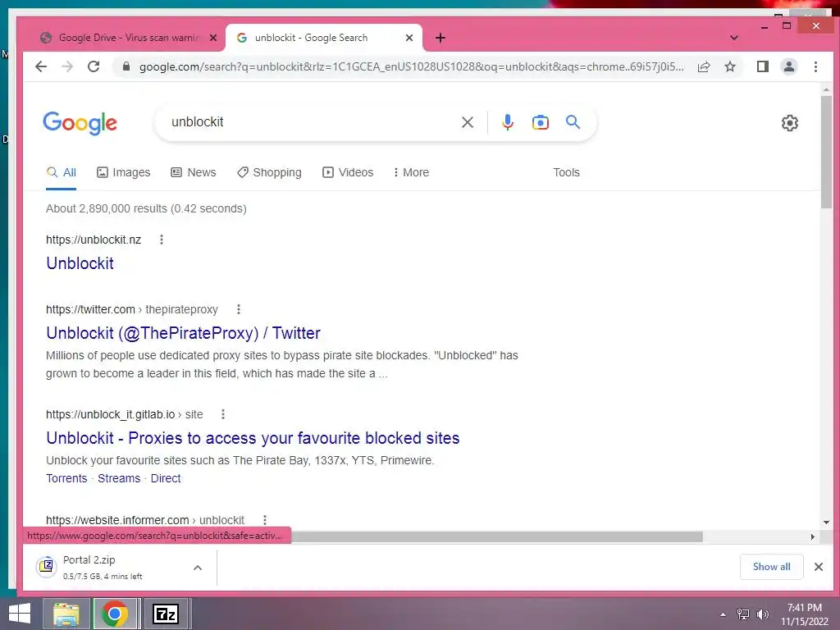
Task: Submit search with magnifier icon
Action: click(573, 122)
